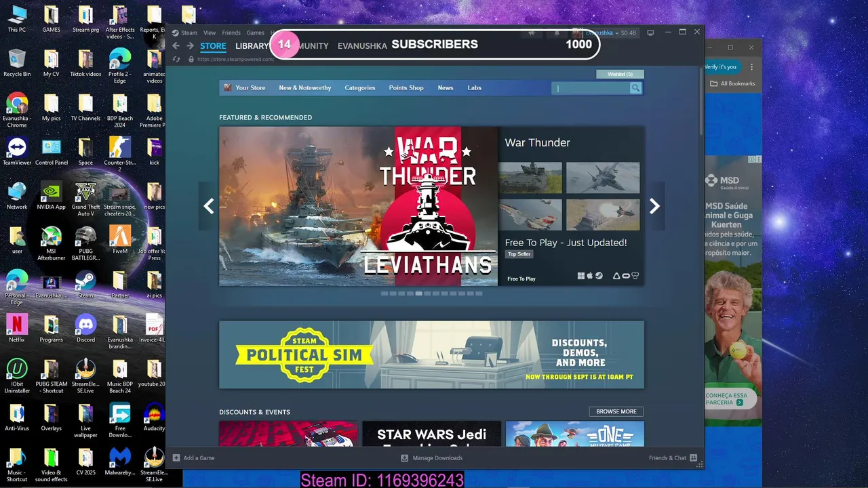Click the Steam search magnifier icon
This screenshot has height=488, width=868.
click(x=635, y=88)
